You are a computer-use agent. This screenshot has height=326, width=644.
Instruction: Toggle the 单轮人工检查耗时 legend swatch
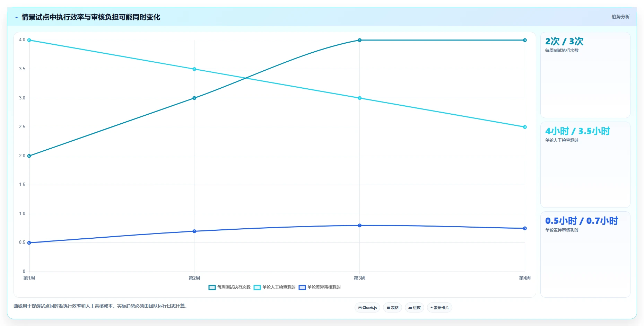tap(257, 288)
